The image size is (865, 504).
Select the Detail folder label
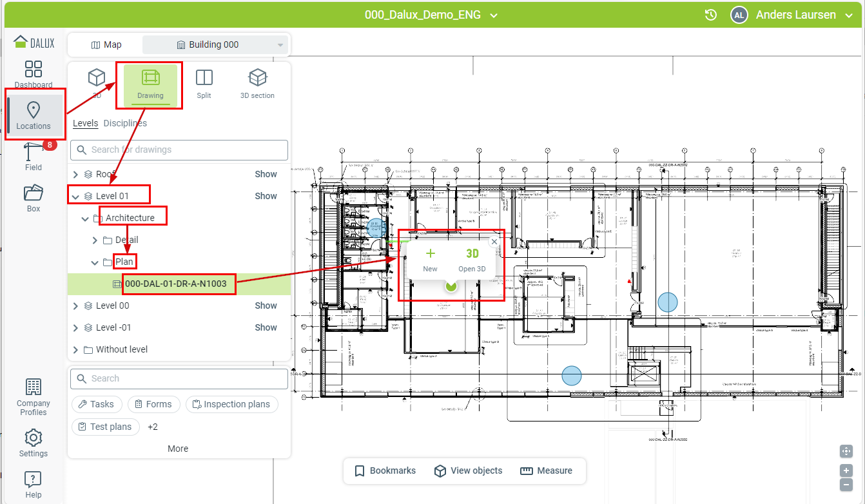click(127, 240)
